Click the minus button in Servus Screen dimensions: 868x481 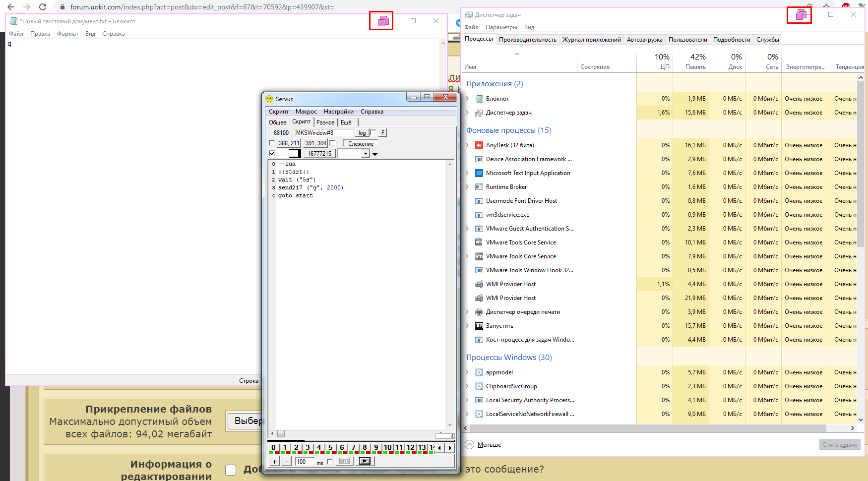click(x=286, y=461)
